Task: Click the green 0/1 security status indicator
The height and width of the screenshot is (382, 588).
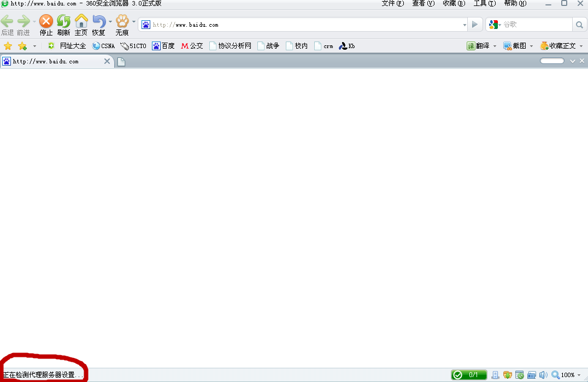Action: coord(469,374)
